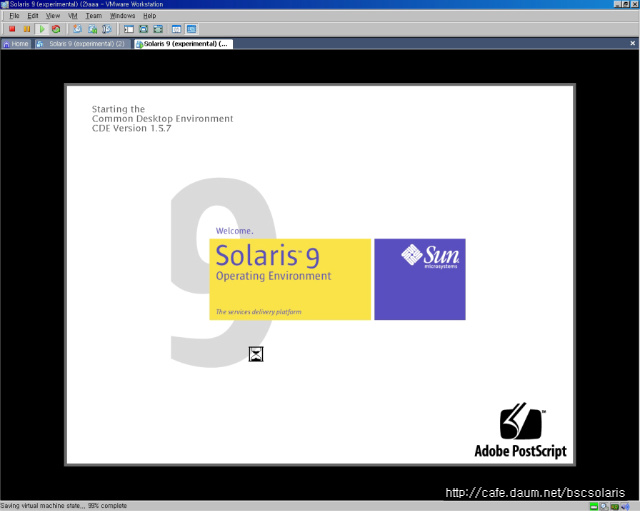Click the orange Suspend toolbar button
The width and height of the screenshot is (640, 511).
[27, 29]
